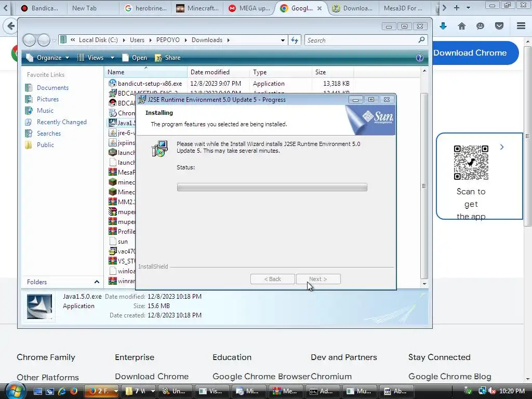The image size is (532, 399).
Task: Click into Explorer Search field
Action: tap(362, 41)
